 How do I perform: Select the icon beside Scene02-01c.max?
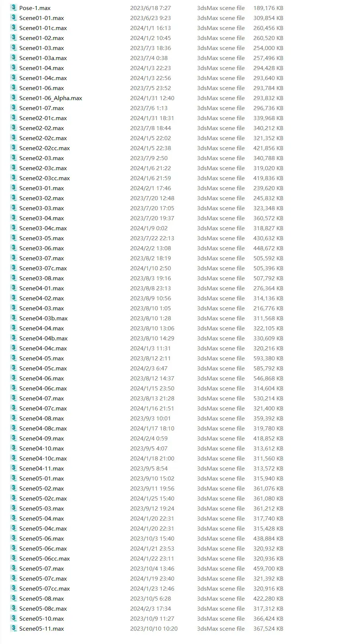pyautogui.click(x=14, y=118)
